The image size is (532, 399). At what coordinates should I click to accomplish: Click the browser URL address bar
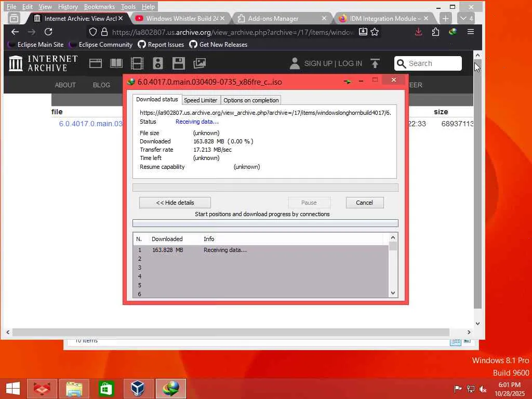point(232,32)
